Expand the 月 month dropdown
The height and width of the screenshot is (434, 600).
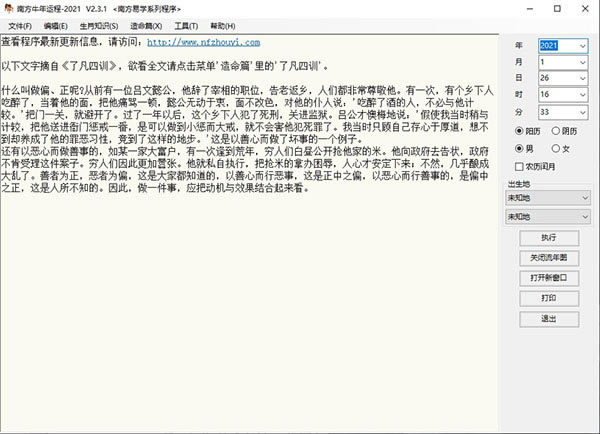tap(582, 62)
